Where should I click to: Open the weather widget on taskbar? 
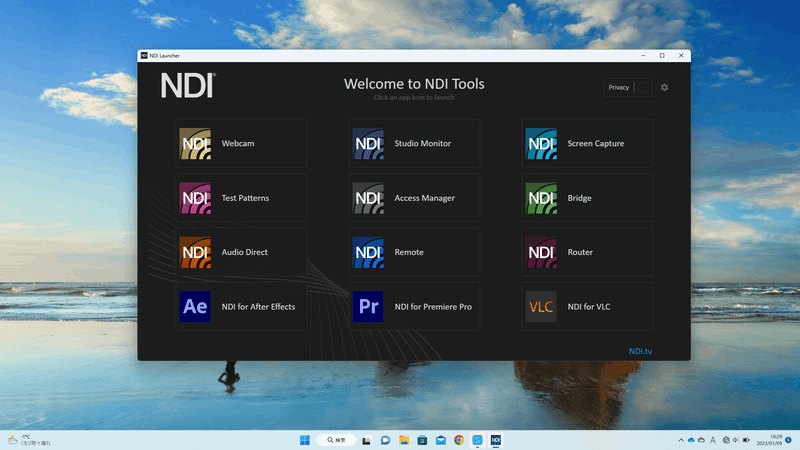click(29, 440)
